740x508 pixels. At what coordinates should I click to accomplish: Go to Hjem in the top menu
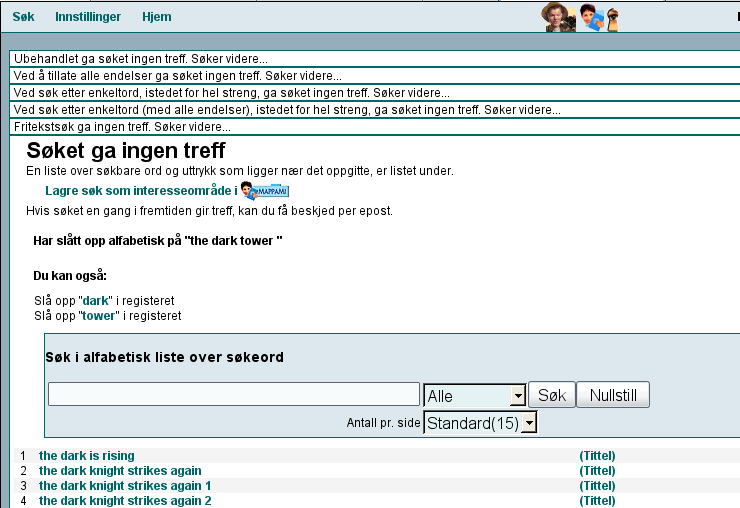(157, 17)
